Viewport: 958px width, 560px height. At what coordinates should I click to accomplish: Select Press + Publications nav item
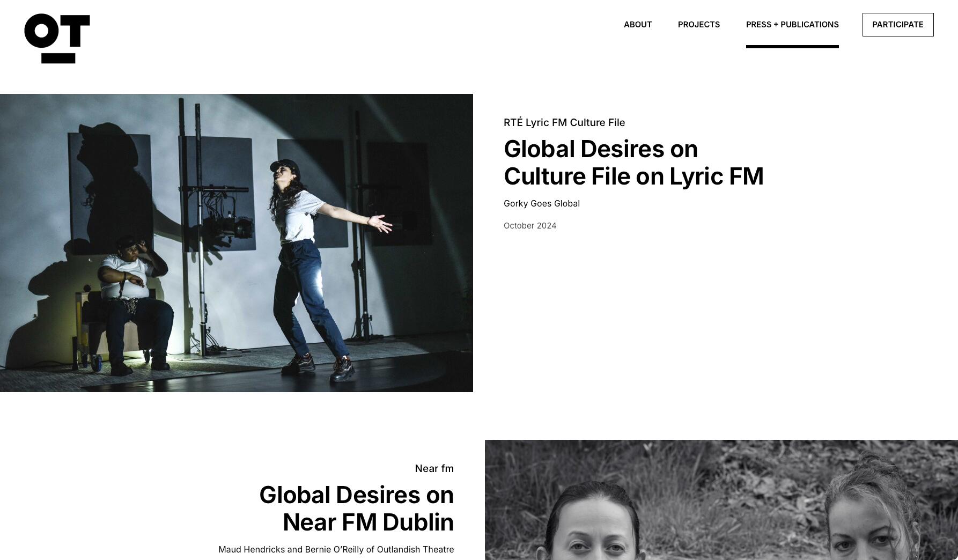[x=792, y=25]
